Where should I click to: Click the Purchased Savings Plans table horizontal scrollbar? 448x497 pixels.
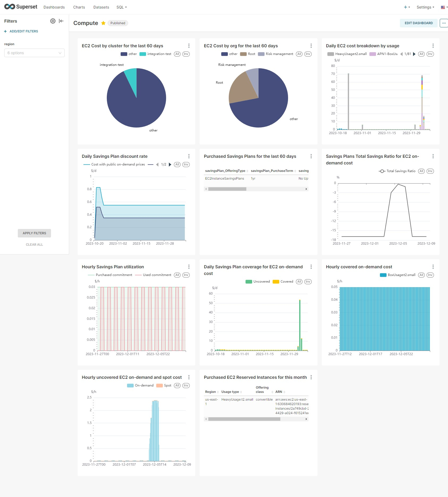pos(227,189)
